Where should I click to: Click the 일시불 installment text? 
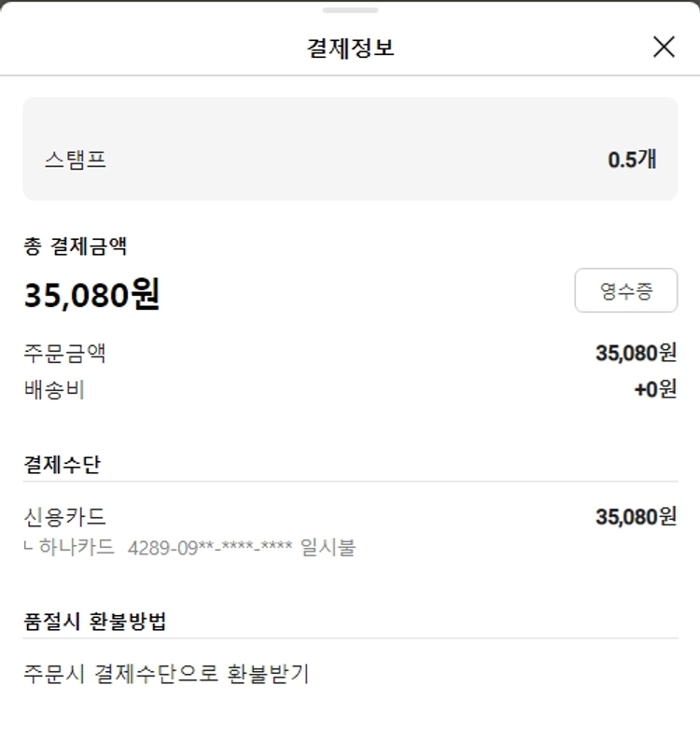(x=328, y=547)
